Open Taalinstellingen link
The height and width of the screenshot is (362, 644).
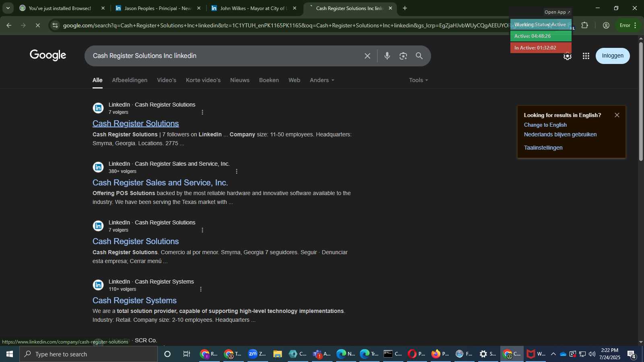(x=543, y=148)
